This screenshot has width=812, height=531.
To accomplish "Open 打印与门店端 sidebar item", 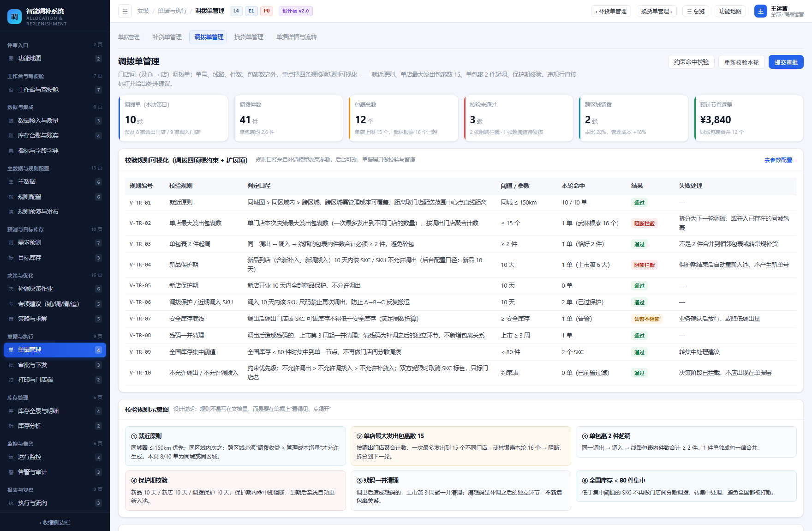I will click(x=55, y=380).
